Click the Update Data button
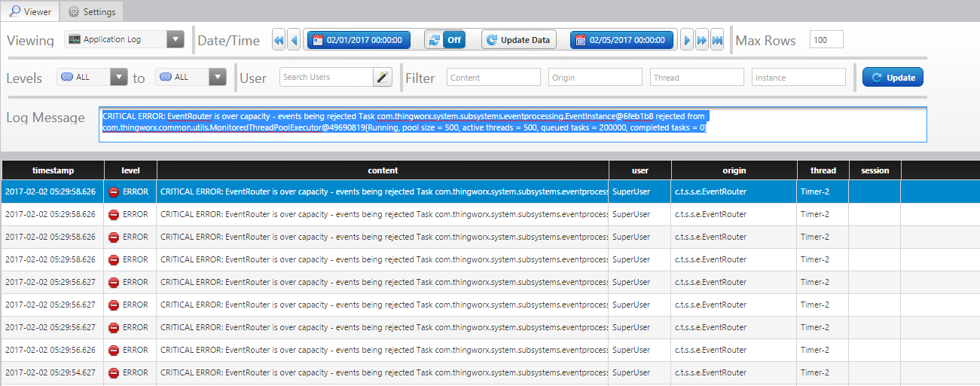 click(519, 40)
